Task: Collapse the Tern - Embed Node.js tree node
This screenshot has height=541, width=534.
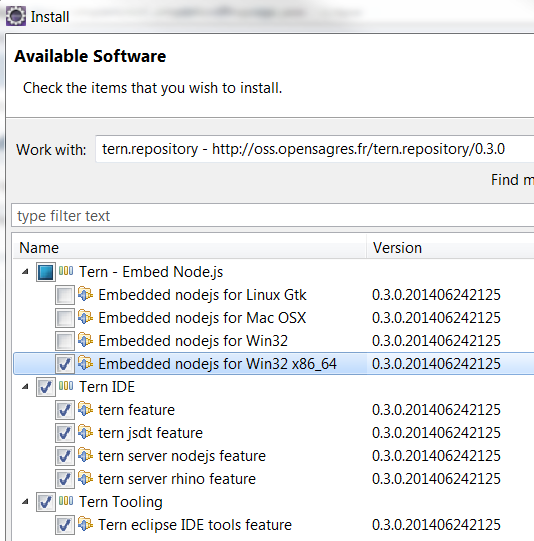Action: coord(25,272)
